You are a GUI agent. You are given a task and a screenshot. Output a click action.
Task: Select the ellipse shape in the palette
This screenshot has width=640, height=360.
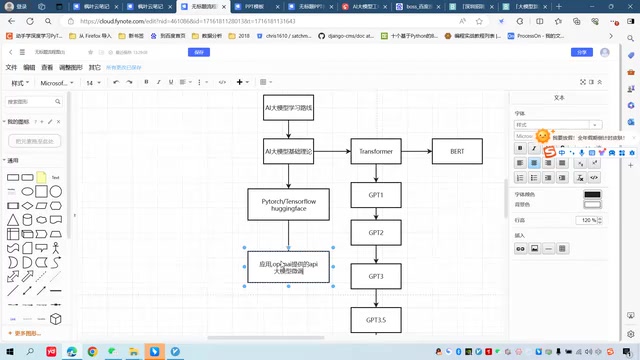(x=27, y=191)
